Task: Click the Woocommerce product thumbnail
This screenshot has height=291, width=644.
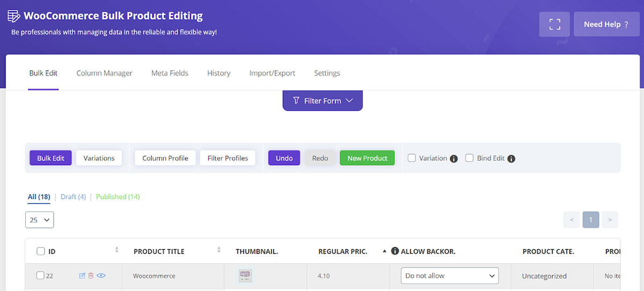Action: coord(245,275)
